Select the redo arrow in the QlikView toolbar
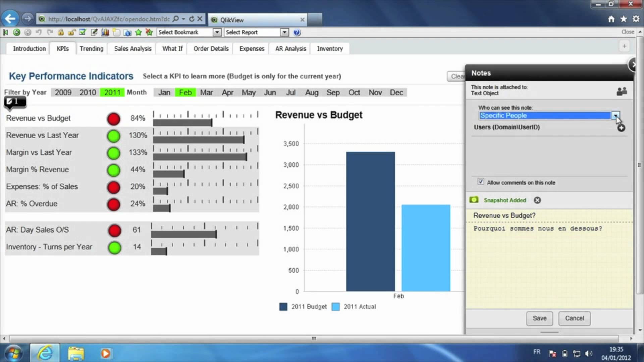 50,33
